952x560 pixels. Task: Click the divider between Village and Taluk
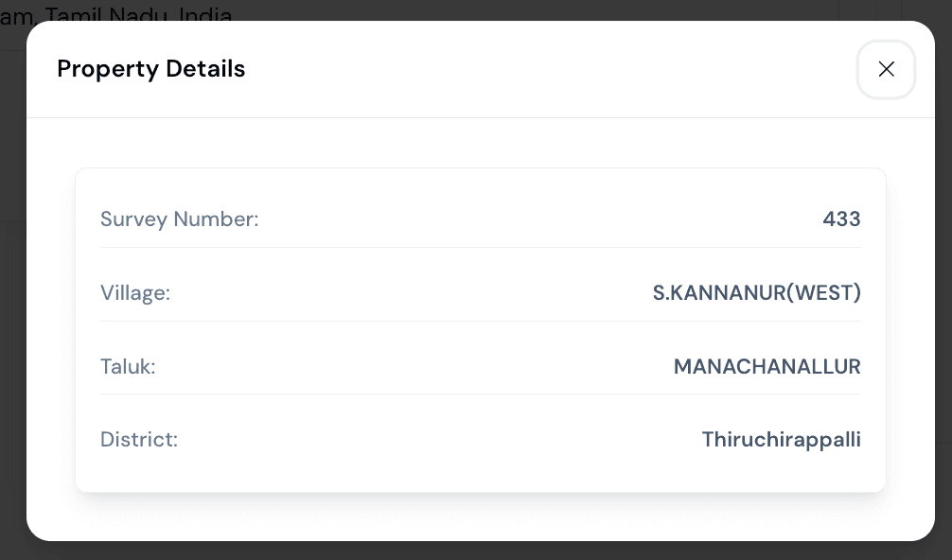click(481, 321)
